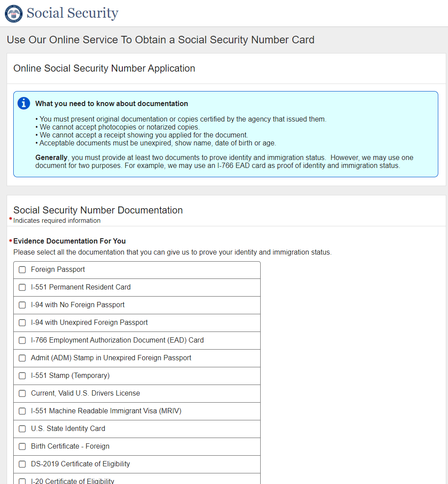Viewport: 448px width, 484px height.
Task: Click the Social Security seal logo
Action: click(x=13, y=13)
